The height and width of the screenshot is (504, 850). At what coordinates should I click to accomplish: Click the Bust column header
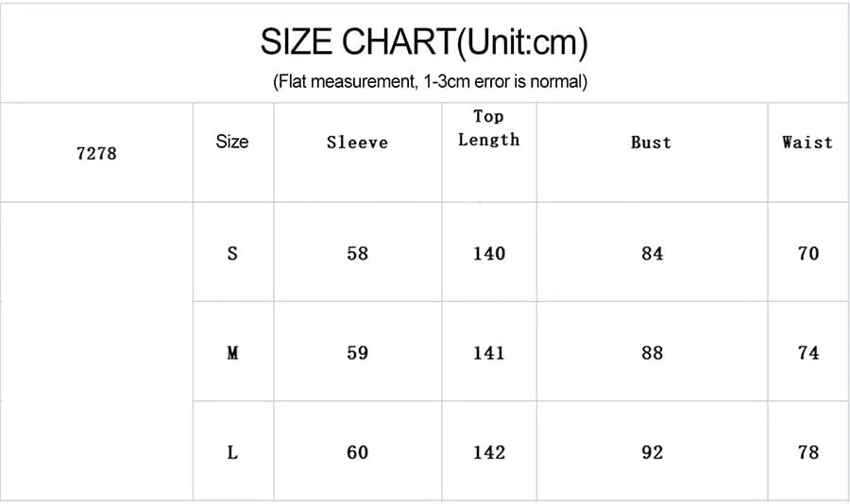pos(651,143)
